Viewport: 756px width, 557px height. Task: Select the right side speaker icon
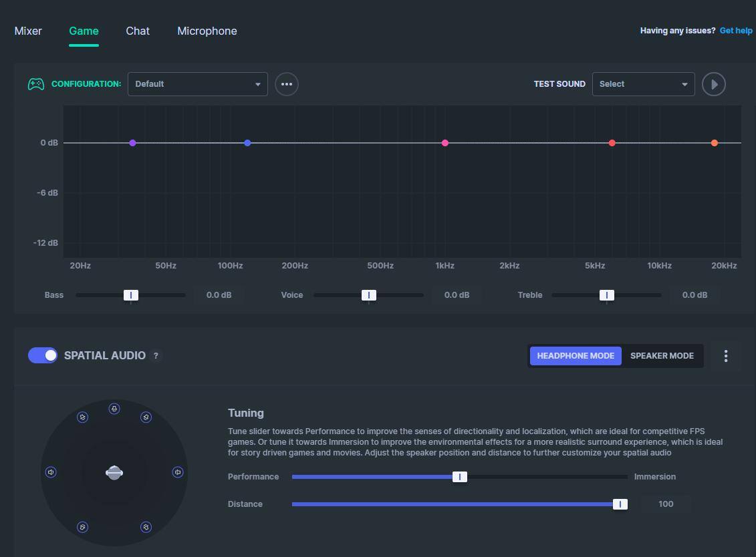tap(178, 472)
